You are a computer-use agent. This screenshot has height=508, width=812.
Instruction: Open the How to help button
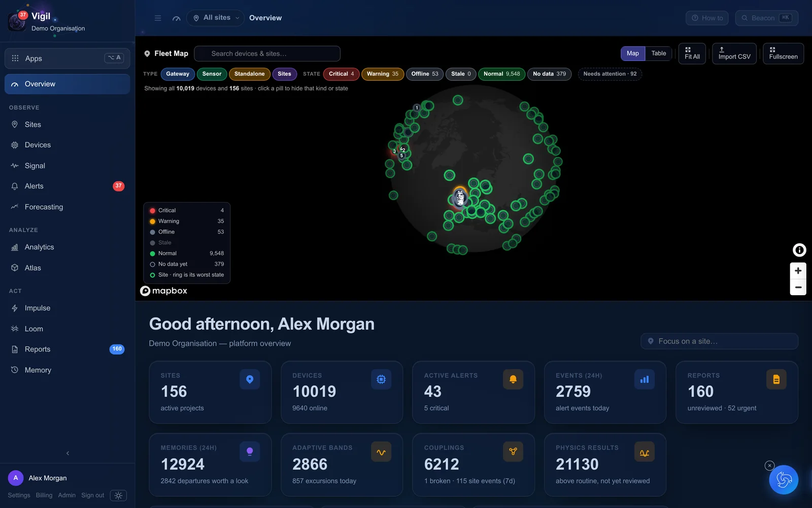pos(707,18)
